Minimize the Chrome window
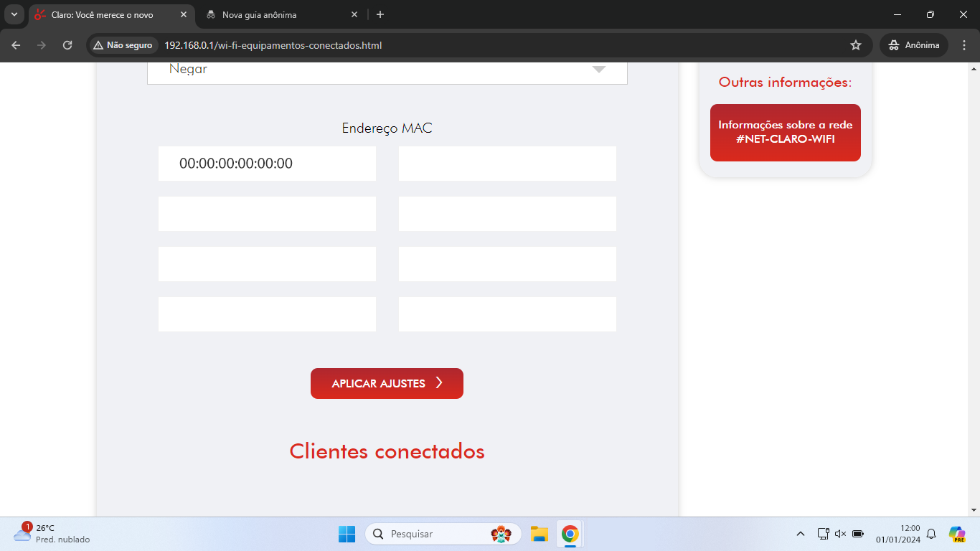Image resolution: width=980 pixels, height=551 pixels. point(897,14)
